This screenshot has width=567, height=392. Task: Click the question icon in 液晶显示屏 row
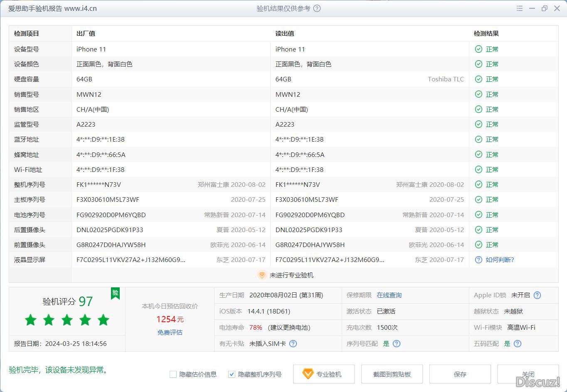(x=478, y=260)
